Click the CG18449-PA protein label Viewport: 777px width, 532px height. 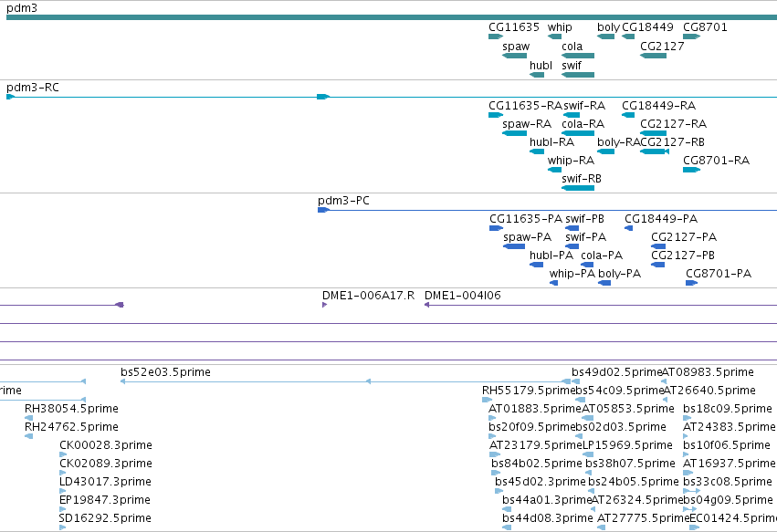point(661,219)
